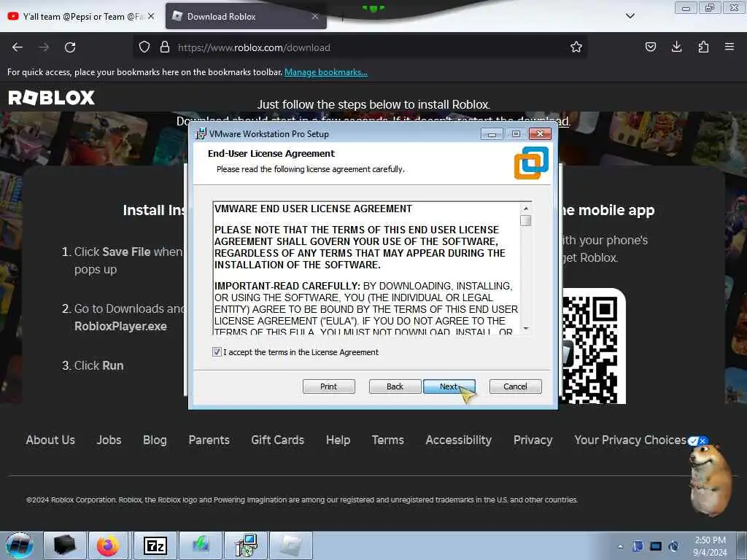Click the license text scrollbar thumb
747x560 pixels.
coord(526,220)
